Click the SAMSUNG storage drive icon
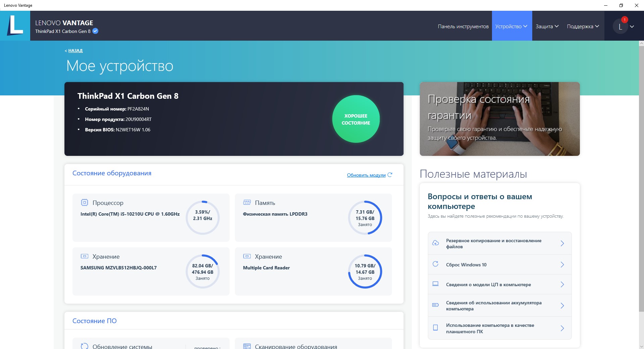This screenshot has height=349, width=644. (x=84, y=256)
